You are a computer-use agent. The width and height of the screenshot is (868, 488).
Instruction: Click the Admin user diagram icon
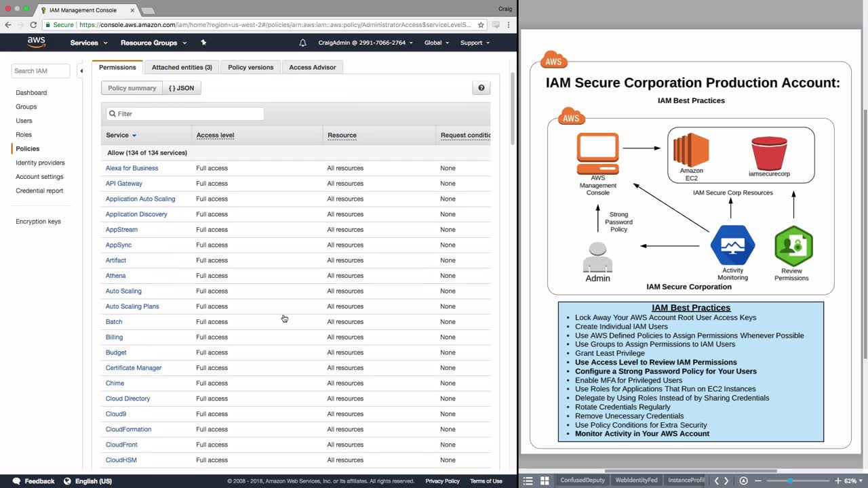[597, 256]
